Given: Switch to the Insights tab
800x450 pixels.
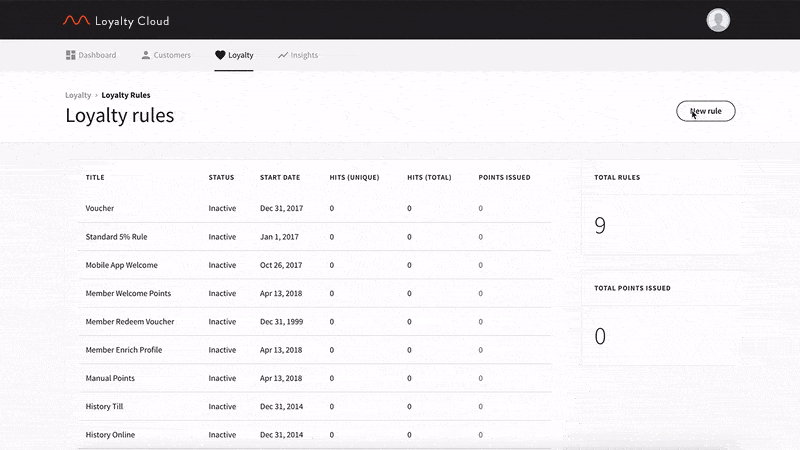Looking at the screenshot, I should coord(298,55).
